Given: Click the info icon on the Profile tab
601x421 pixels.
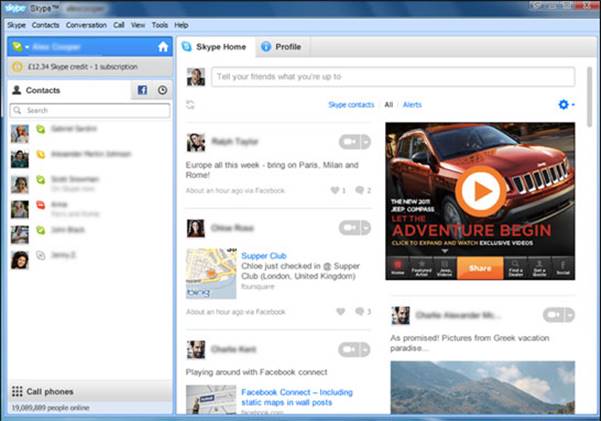Looking at the screenshot, I should pyautogui.click(x=266, y=47).
